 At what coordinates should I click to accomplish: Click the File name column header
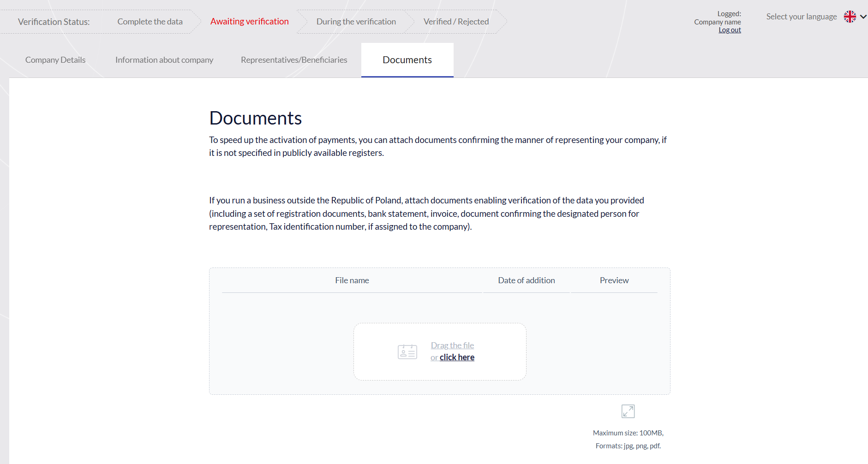click(x=352, y=280)
